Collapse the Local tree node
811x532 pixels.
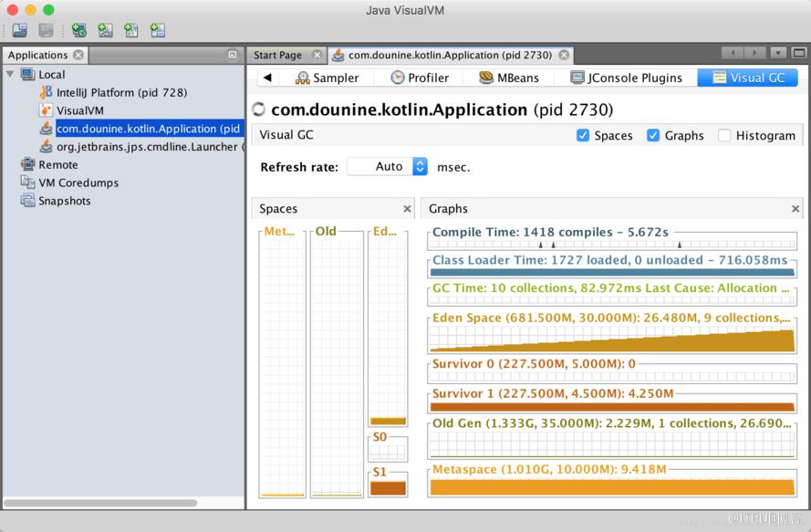pyautogui.click(x=10, y=74)
